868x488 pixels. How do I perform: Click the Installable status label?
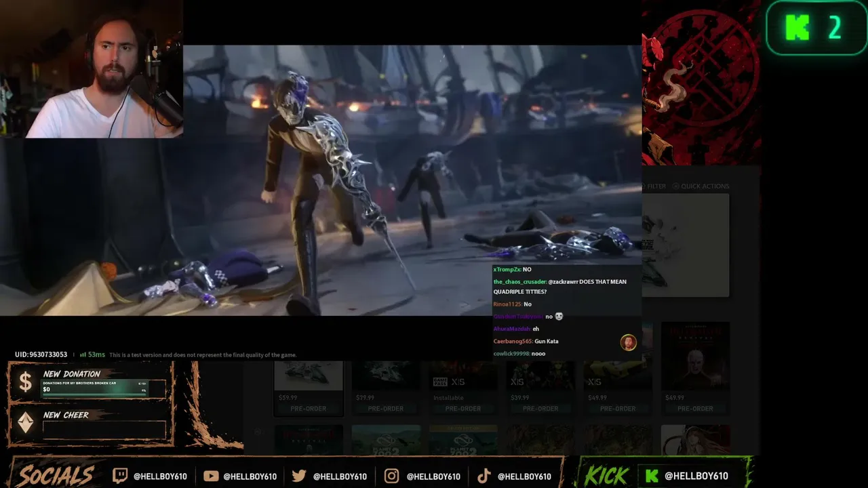[x=448, y=398]
